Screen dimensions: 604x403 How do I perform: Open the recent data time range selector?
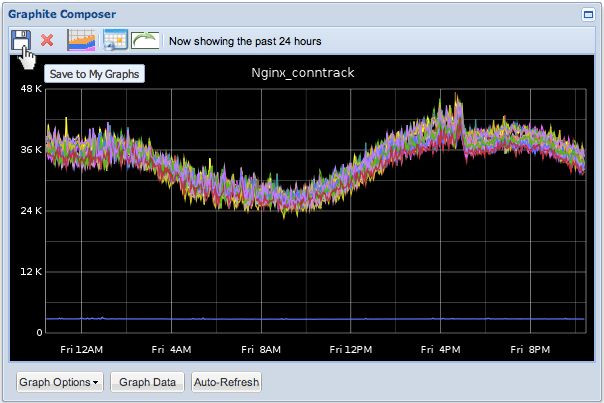tap(81, 40)
